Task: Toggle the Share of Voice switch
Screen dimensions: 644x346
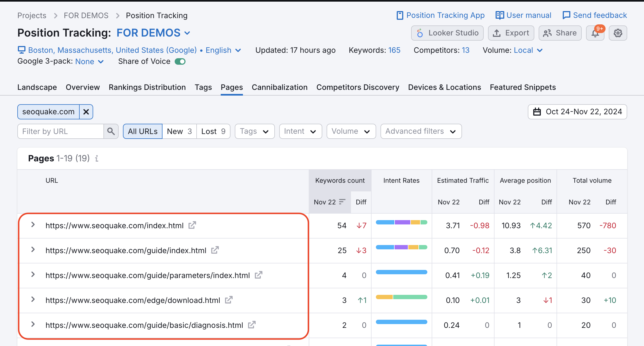Action: (x=180, y=61)
